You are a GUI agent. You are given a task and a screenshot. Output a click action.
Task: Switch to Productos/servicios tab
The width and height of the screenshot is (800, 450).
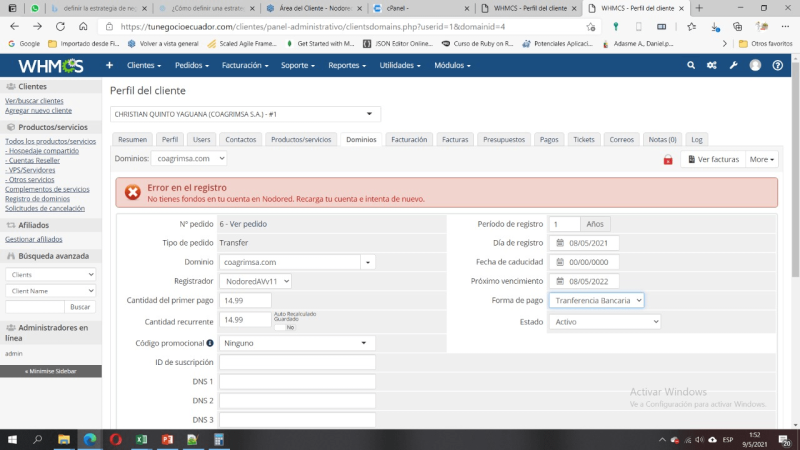(301, 139)
